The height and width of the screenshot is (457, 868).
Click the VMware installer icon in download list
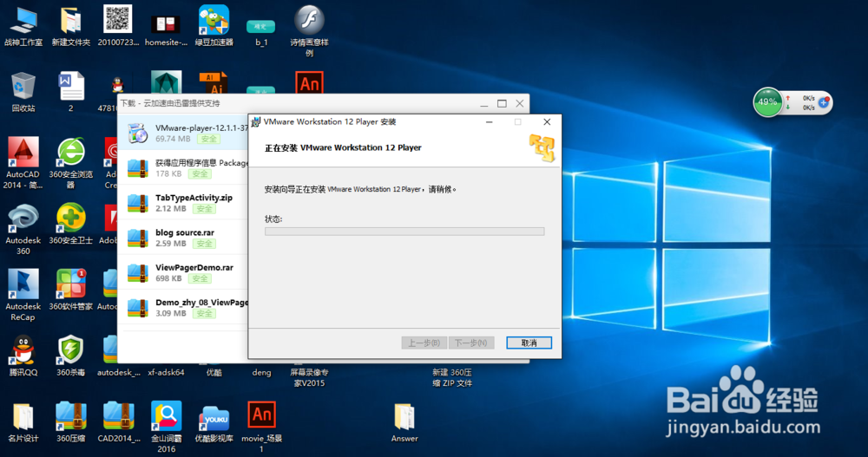point(137,134)
